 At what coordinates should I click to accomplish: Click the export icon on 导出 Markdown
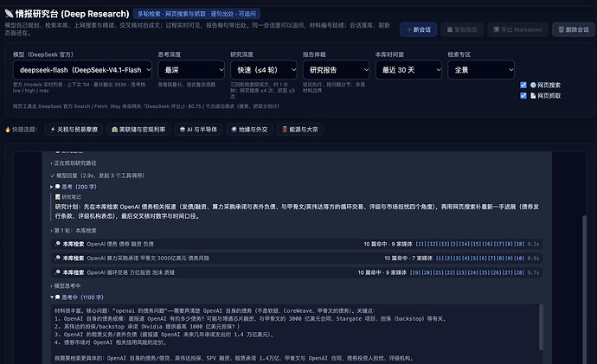[497, 29]
